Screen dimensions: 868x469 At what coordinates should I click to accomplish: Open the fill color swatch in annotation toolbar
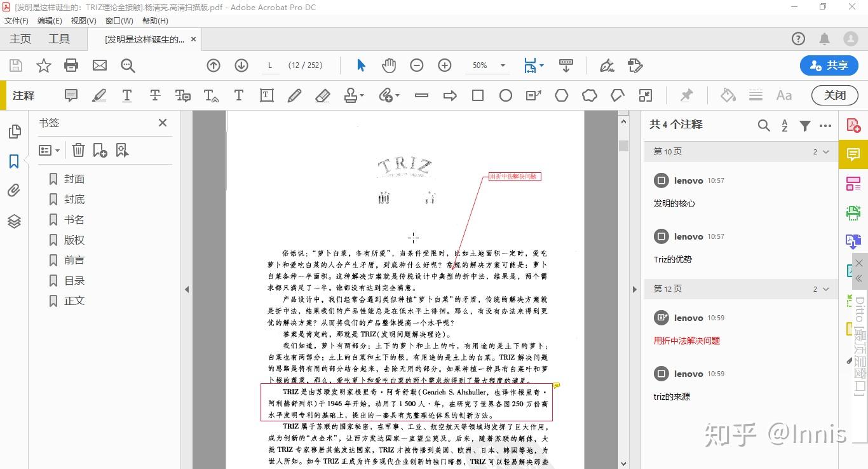[x=728, y=95]
